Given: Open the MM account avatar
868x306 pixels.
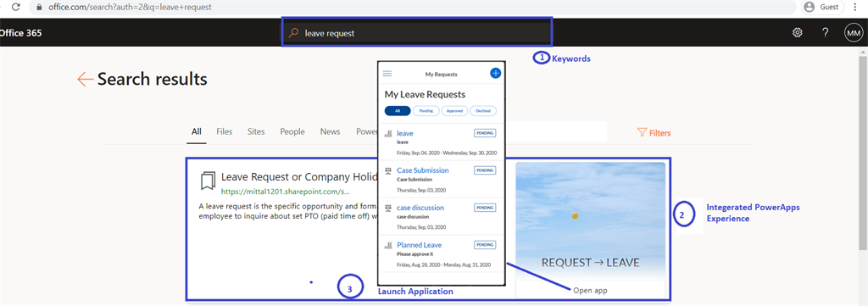Looking at the screenshot, I should click(x=853, y=33).
